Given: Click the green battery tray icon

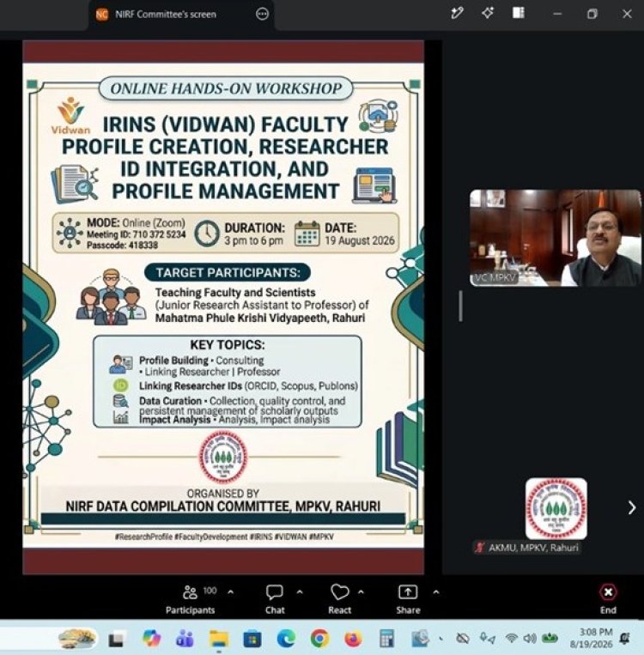Looking at the screenshot, I should [550, 638].
